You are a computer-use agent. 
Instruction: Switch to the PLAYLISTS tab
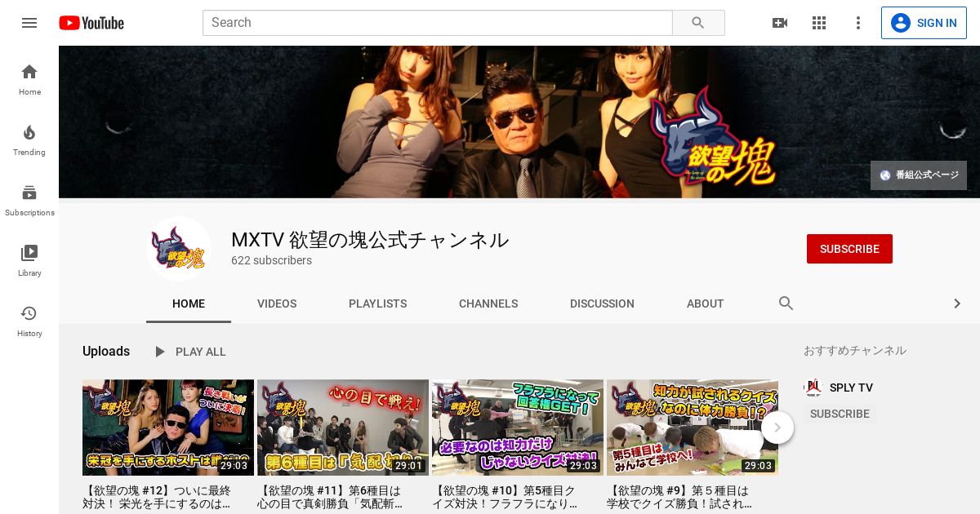(x=377, y=304)
